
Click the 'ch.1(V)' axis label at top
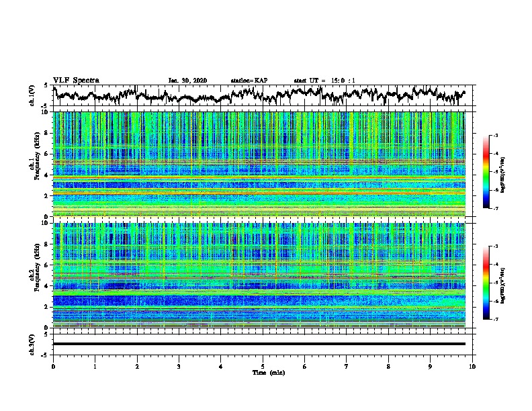tap(32, 95)
